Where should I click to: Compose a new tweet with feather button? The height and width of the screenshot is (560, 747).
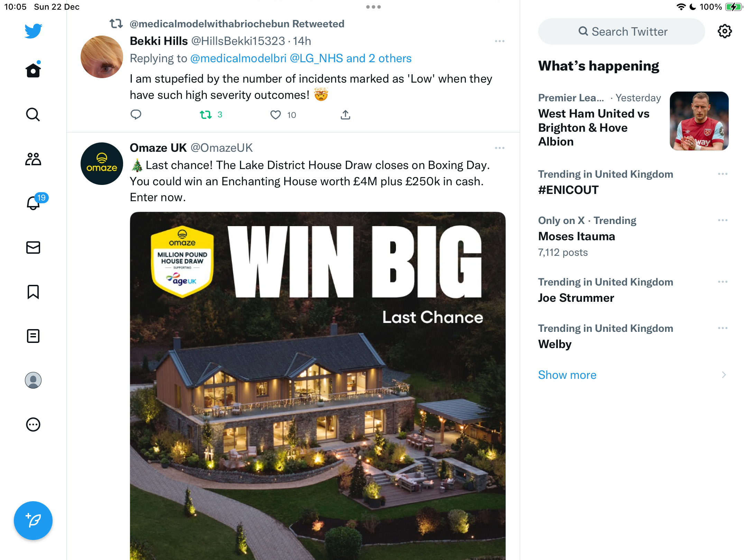point(33,521)
